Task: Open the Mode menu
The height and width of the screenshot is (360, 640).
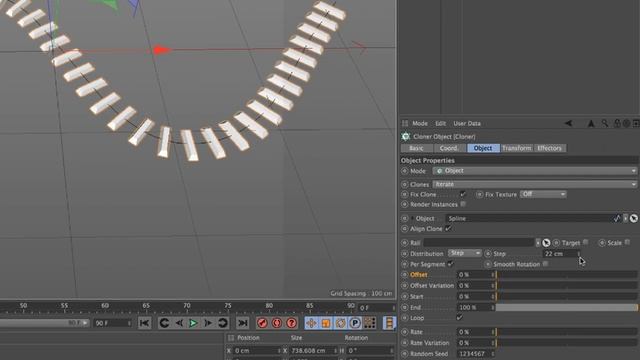Action: 420,123
